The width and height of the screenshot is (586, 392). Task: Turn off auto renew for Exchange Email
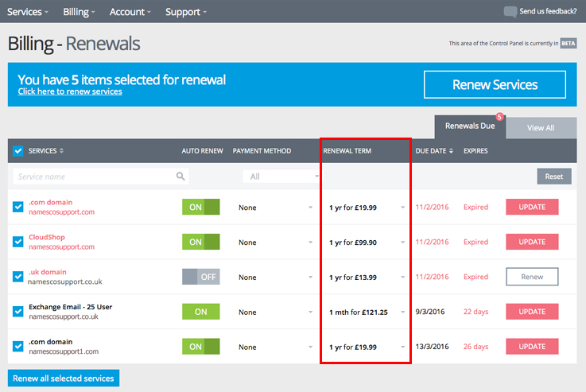point(200,312)
